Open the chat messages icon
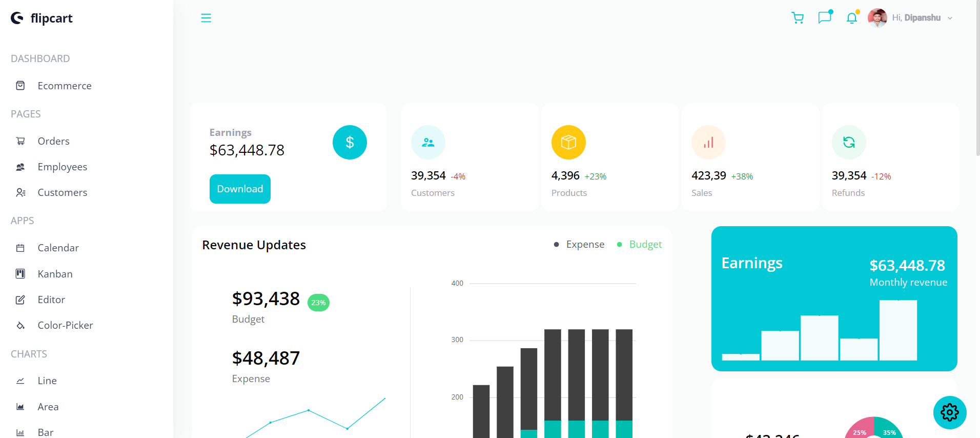The image size is (980, 438). (x=824, y=18)
